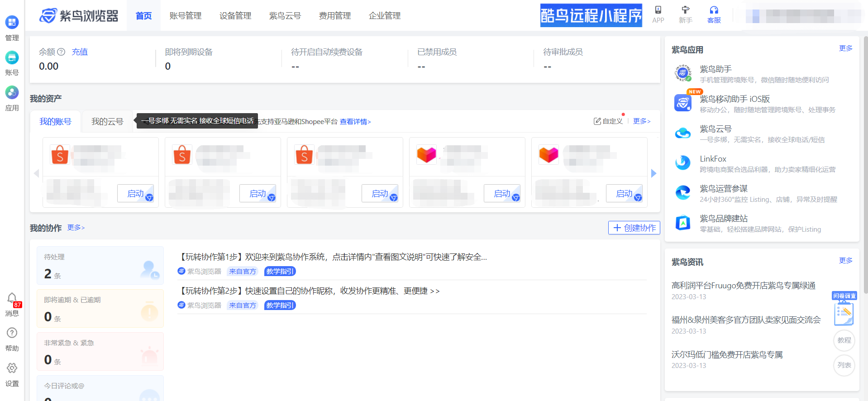868x401 pixels.
Task: Click 更多> in the 我的资产 panel
Action: tap(642, 121)
